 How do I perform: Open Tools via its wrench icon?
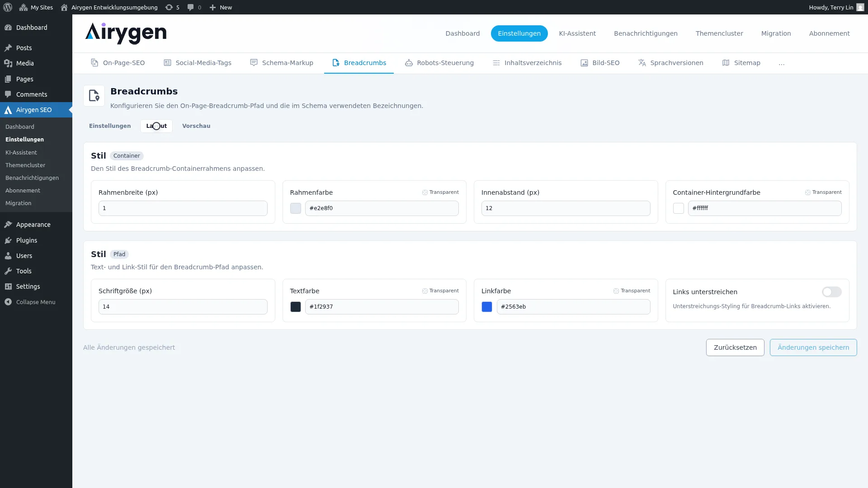[8, 271]
